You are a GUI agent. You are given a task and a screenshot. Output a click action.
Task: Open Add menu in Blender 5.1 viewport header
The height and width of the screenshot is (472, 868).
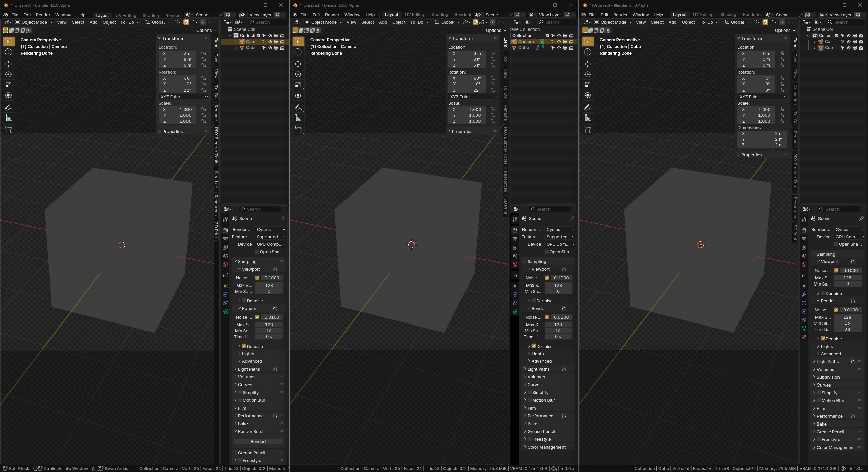pyautogui.click(x=672, y=22)
